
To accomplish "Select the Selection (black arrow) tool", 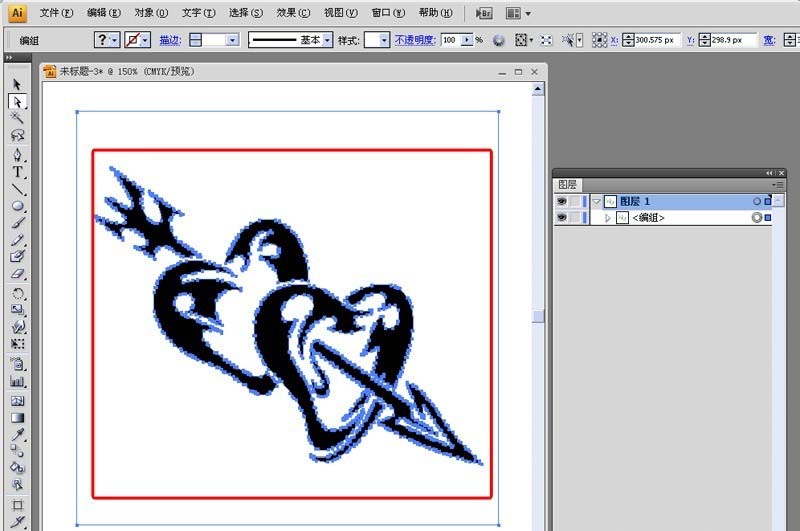I will coord(17,84).
